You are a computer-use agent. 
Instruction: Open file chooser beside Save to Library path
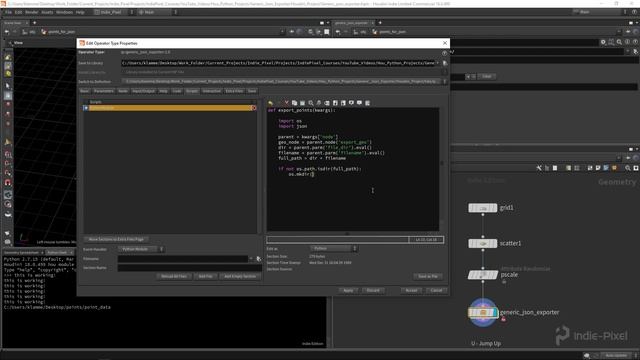tap(445, 63)
